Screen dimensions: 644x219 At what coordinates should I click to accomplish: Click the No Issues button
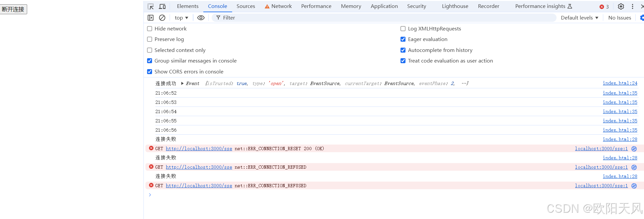click(x=619, y=18)
